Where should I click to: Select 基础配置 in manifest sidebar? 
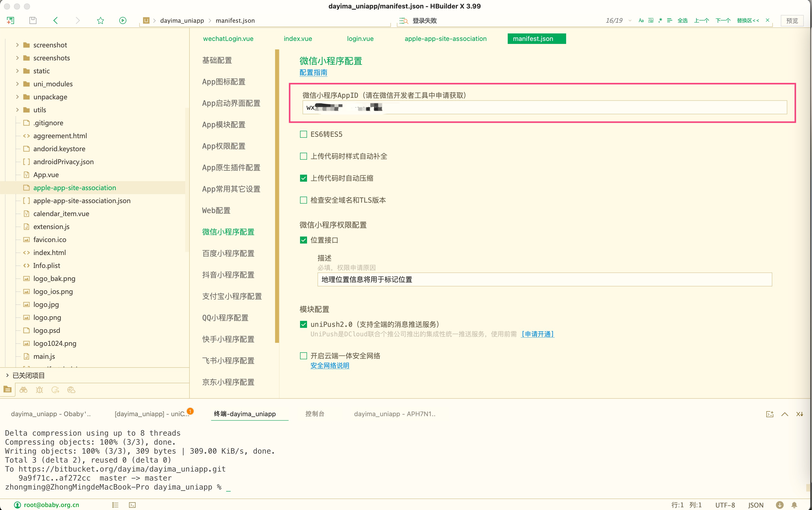click(x=217, y=60)
